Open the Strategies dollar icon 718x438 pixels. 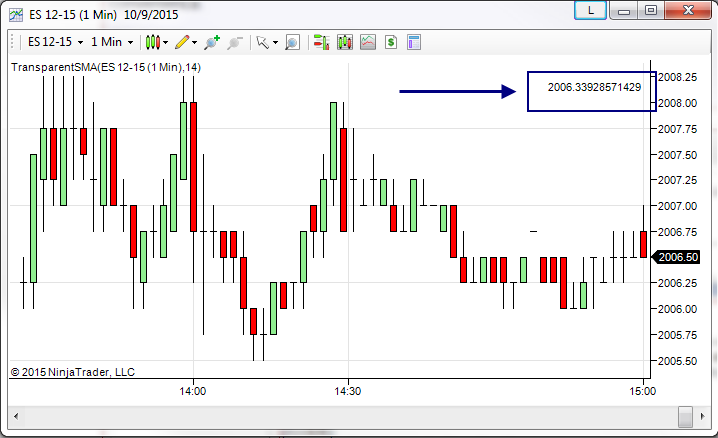(x=391, y=42)
